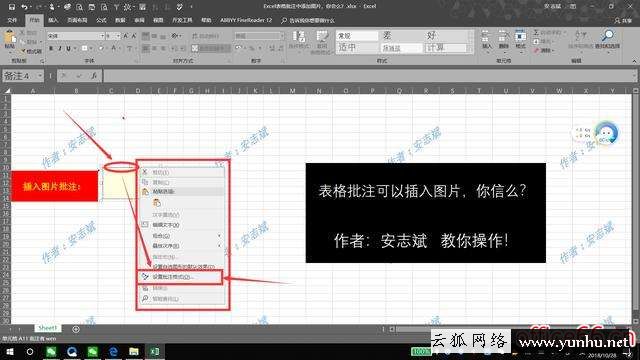The height and width of the screenshot is (360, 640).
Task: Click the Undo arrow icon
Action: (x=24, y=7)
